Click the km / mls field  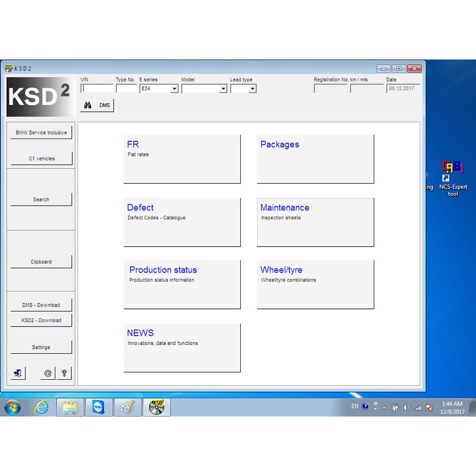pos(367,89)
